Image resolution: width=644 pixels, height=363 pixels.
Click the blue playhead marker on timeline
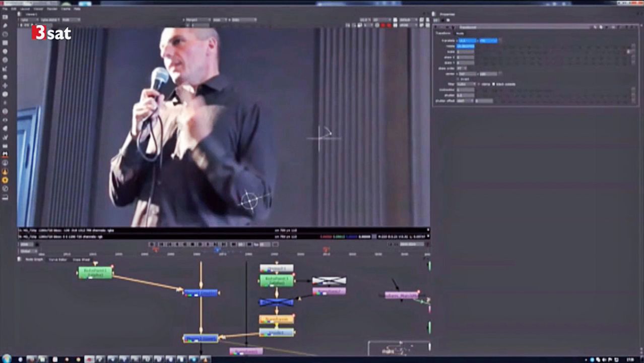[x=217, y=250]
